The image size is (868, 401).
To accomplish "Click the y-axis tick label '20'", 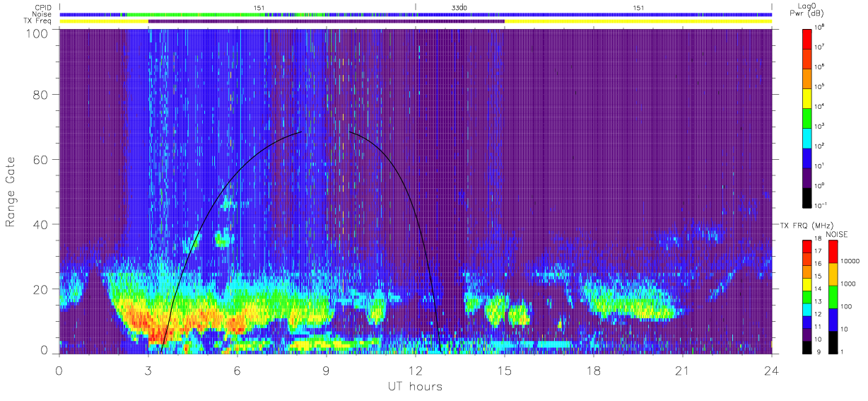I will (40, 289).
